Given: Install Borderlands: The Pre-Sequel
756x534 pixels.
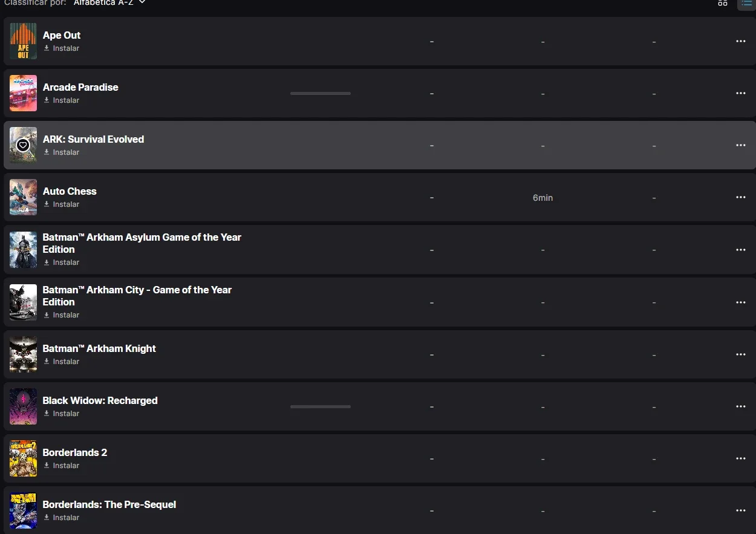Looking at the screenshot, I should coord(61,518).
